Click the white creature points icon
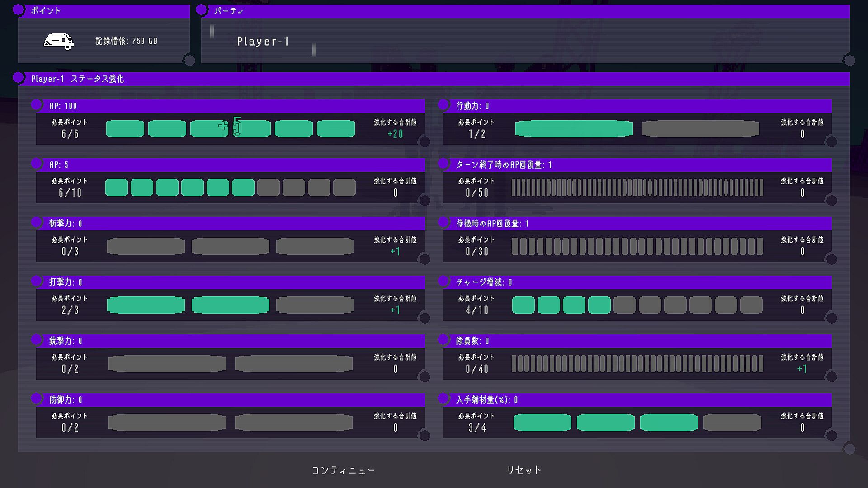Image resolution: width=868 pixels, height=488 pixels. (x=59, y=41)
